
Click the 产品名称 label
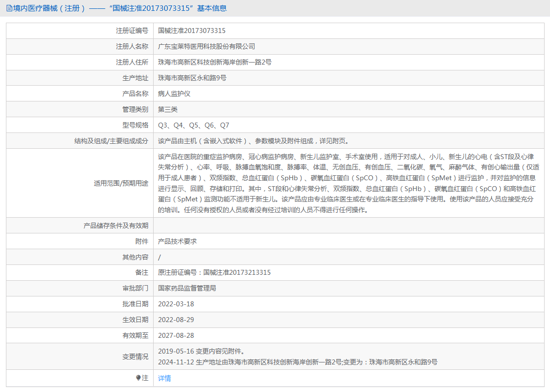pyautogui.click(x=135, y=94)
